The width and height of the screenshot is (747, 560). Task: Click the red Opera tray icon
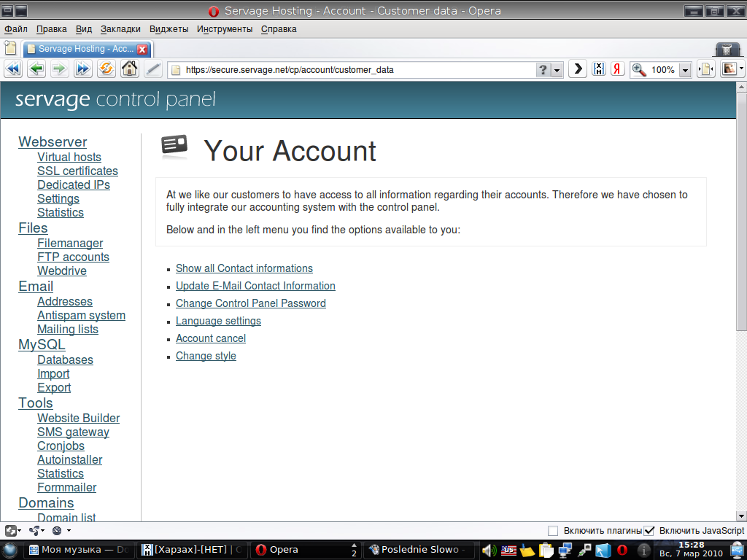coord(622,551)
